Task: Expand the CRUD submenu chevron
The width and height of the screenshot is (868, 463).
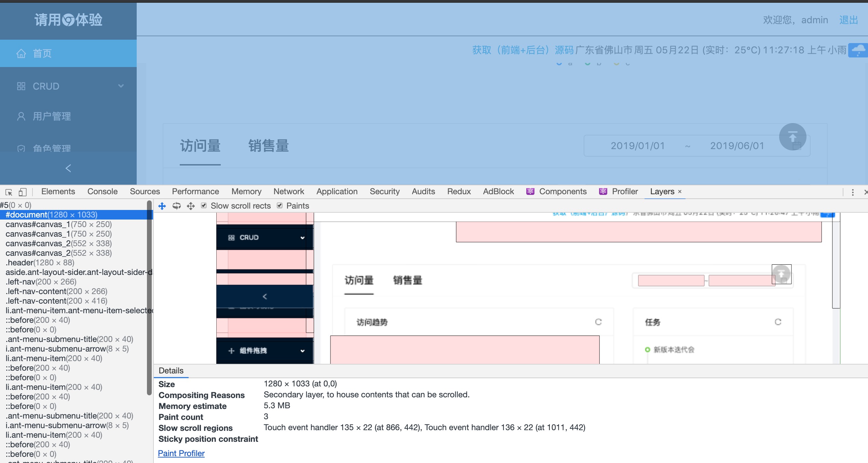Action: [x=121, y=86]
